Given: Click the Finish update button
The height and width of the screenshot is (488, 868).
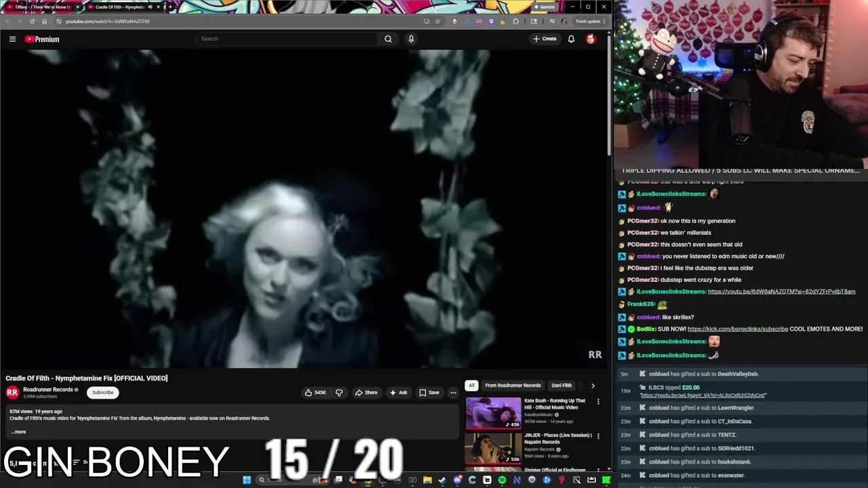Looking at the screenshot, I should coord(588,21).
